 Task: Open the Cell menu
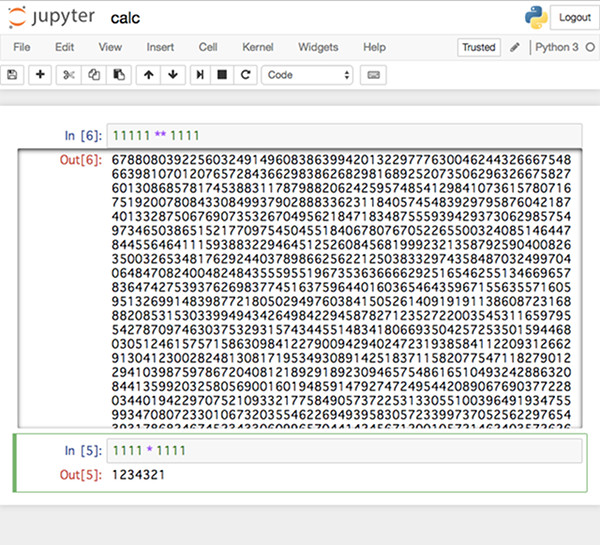click(208, 47)
